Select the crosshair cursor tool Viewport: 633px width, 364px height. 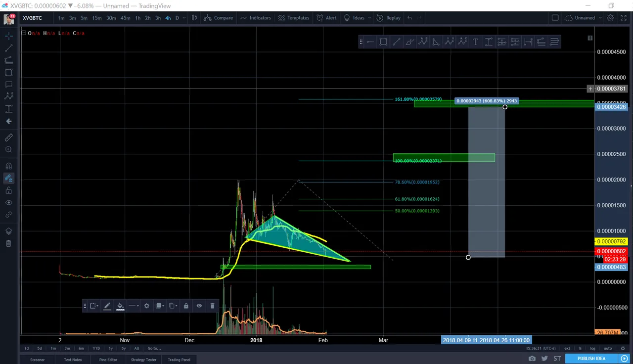pyautogui.click(x=8, y=36)
